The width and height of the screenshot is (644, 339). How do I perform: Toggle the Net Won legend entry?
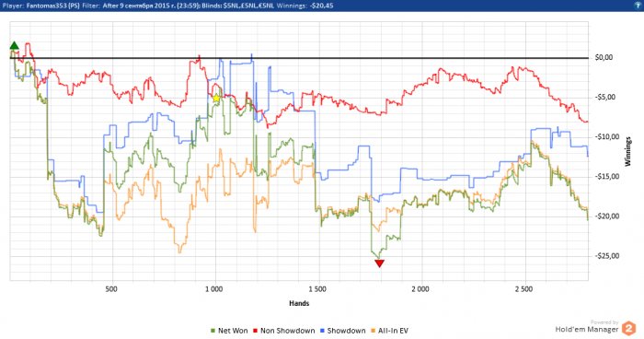pos(229,331)
